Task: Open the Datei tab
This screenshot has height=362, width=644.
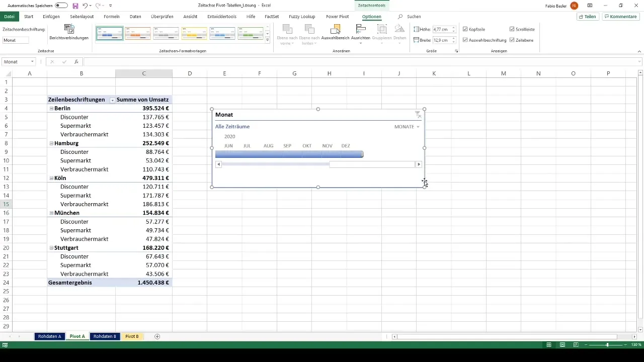Action: [9, 17]
